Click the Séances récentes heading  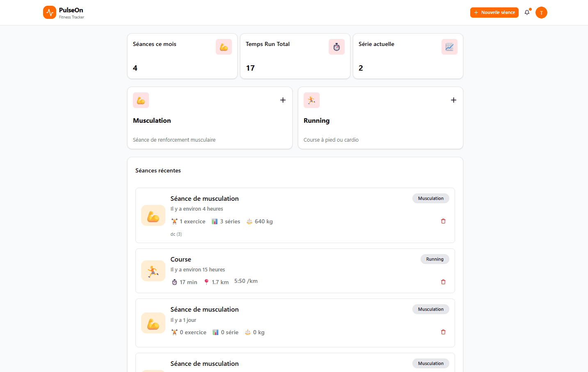pos(158,170)
